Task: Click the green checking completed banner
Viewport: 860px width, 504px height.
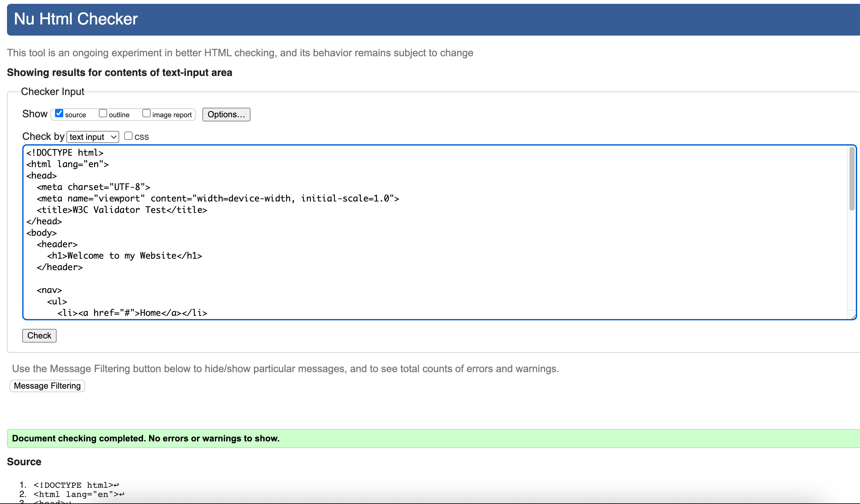Action: click(146, 438)
